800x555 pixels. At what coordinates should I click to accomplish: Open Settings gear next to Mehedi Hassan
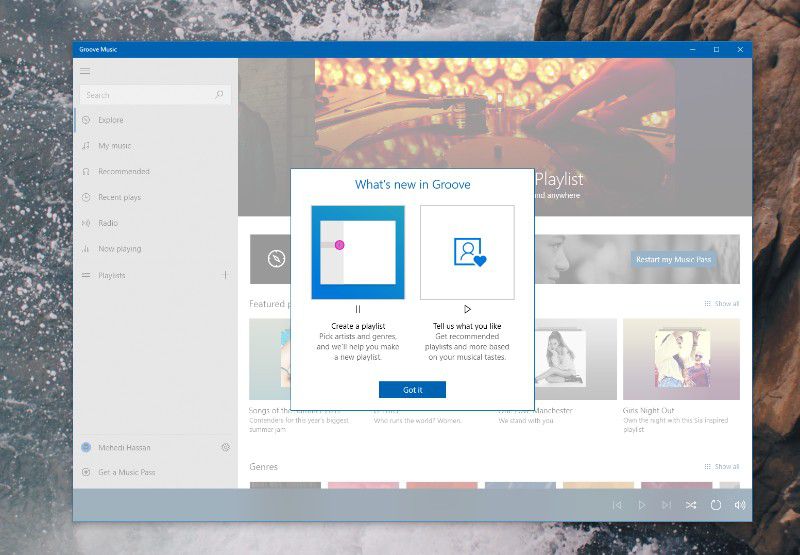pyautogui.click(x=226, y=447)
